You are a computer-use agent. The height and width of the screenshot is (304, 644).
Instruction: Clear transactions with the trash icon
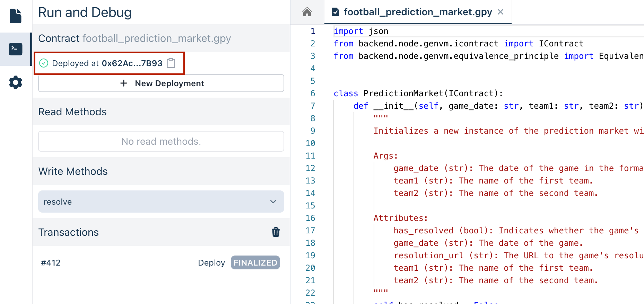tap(276, 232)
